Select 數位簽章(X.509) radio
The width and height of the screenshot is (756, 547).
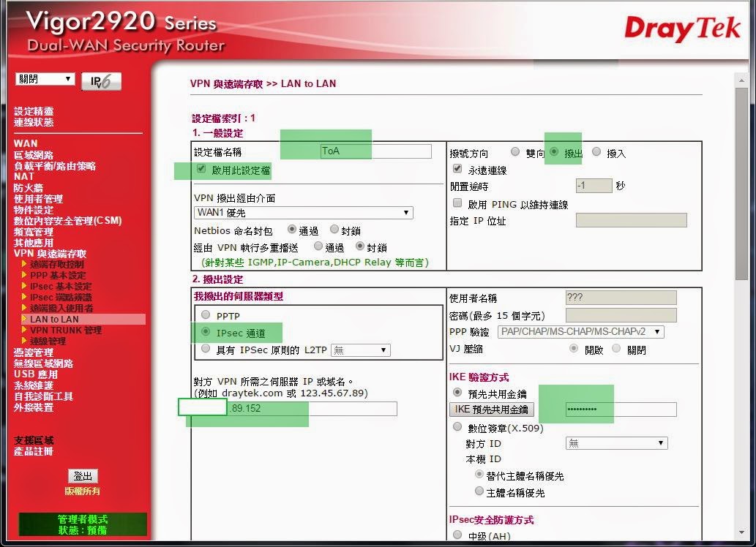pos(457,426)
